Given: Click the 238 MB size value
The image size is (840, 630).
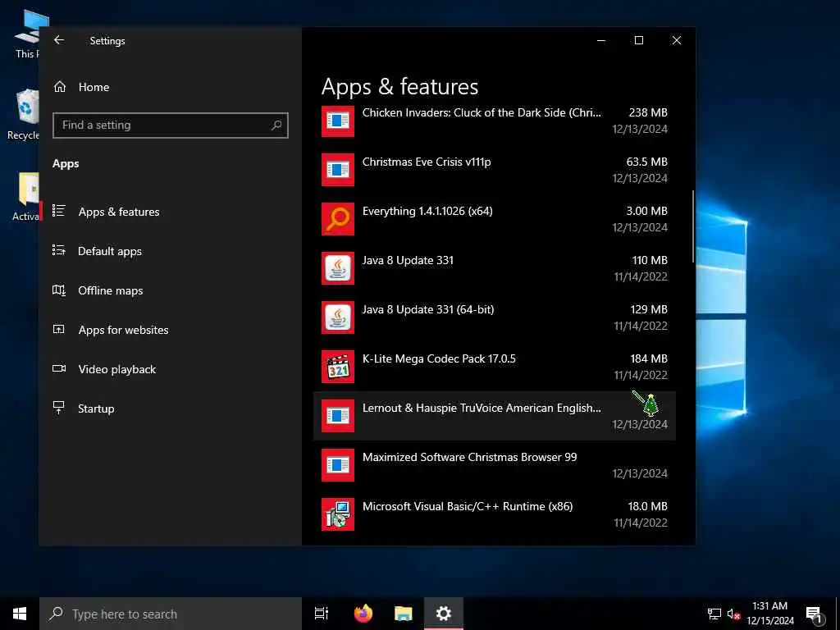Looking at the screenshot, I should coord(648,112).
